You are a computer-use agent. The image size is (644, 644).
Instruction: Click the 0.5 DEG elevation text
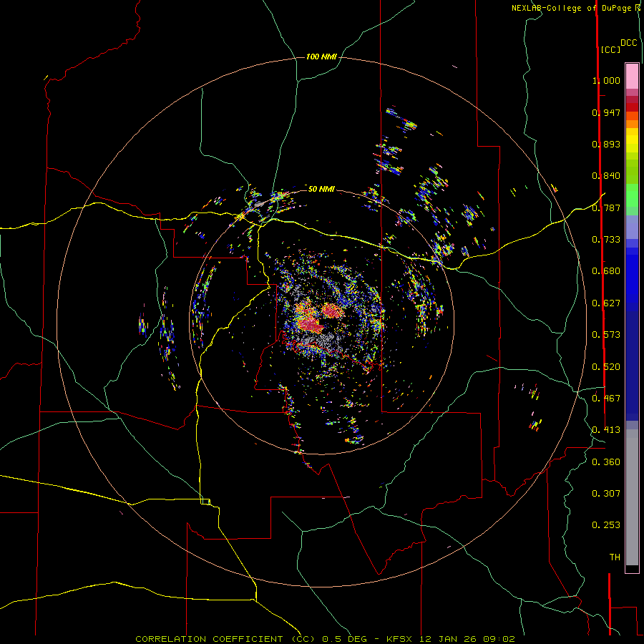pyautogui.click(x=345, y=639)
